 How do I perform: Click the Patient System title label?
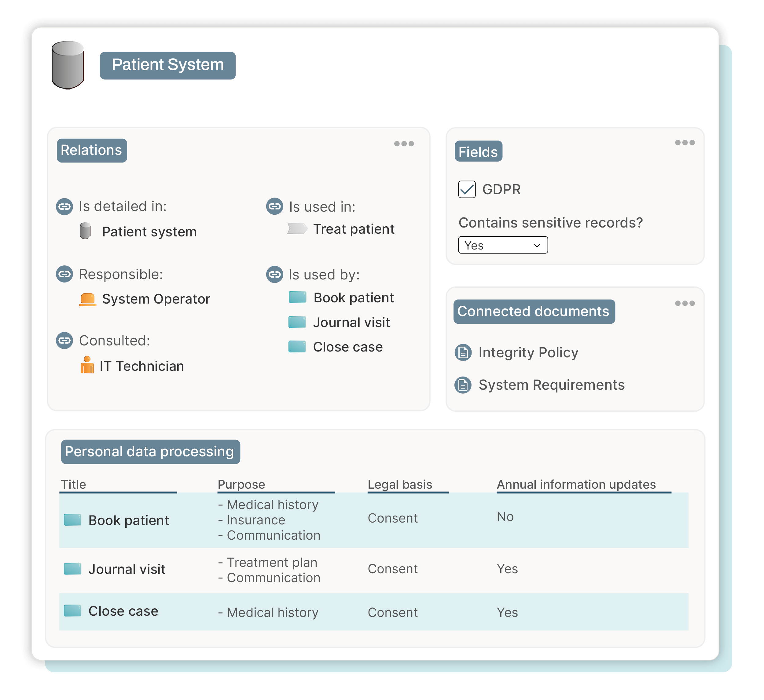point(167,65)
